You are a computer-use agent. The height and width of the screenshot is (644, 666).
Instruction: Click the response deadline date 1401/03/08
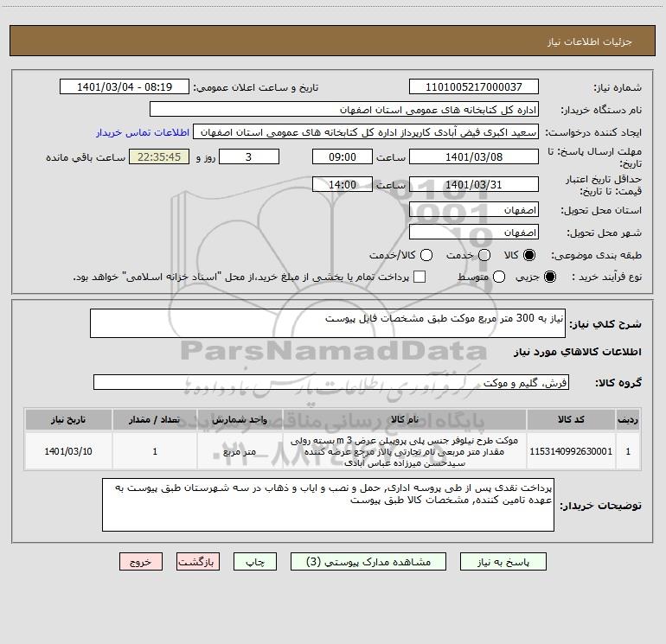[474, 156]
